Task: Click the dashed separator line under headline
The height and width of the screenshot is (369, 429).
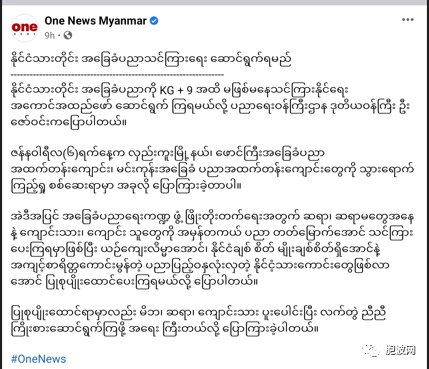Action: coord(117,75)
